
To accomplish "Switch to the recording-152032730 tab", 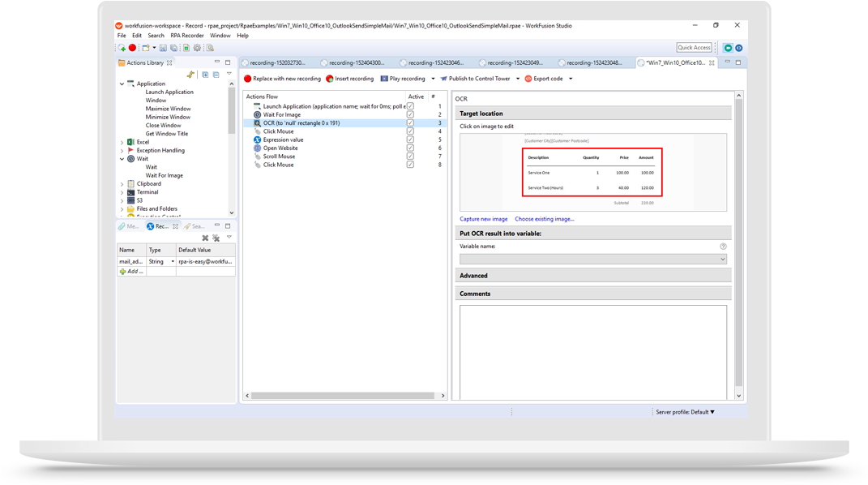I will coord(277,62).
